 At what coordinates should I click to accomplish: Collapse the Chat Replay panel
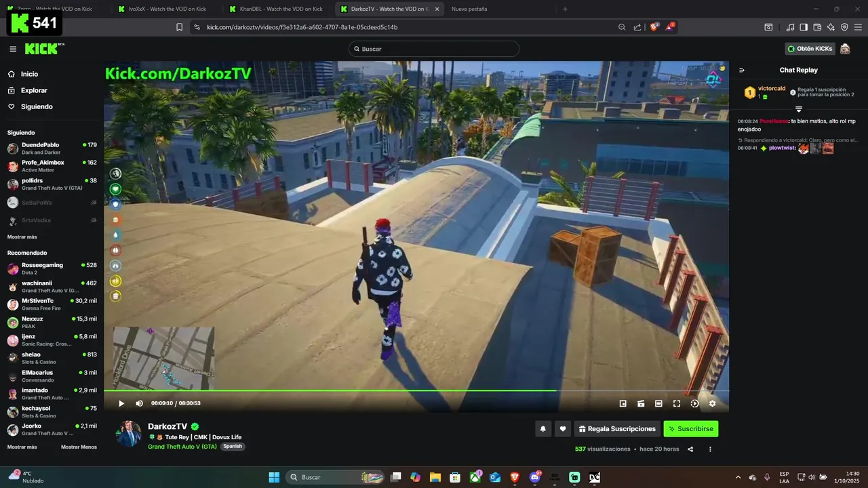click(x=742, y=70)
